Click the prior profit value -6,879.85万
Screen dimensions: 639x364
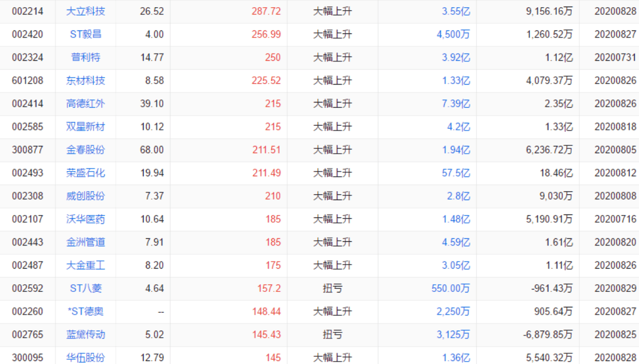548,335
